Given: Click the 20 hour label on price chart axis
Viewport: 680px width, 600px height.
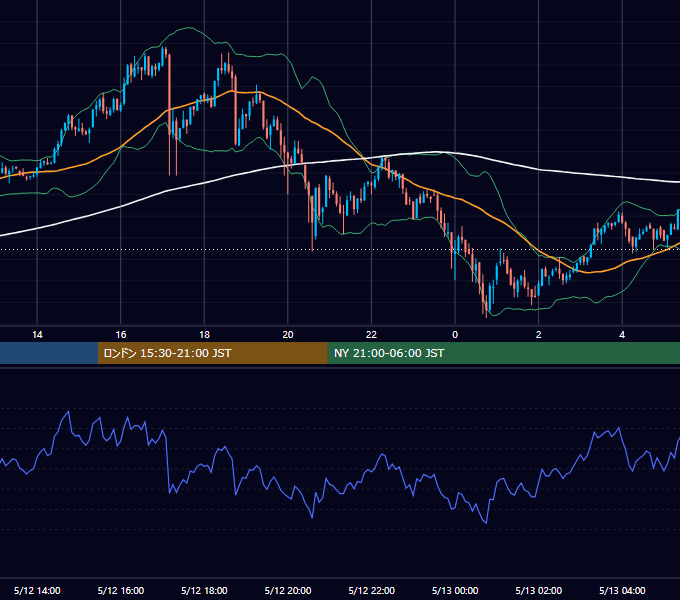Looking at the screenshot, I should tap(288, 335).
